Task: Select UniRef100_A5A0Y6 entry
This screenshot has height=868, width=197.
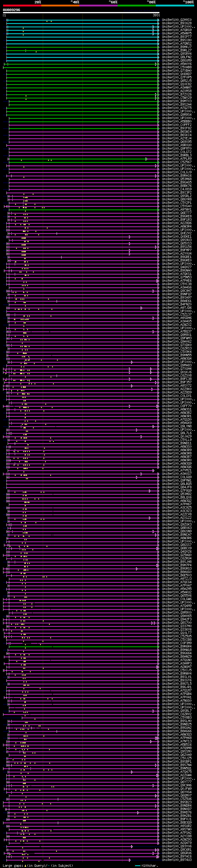Action: pyautogui.click(x=177, y=64)
